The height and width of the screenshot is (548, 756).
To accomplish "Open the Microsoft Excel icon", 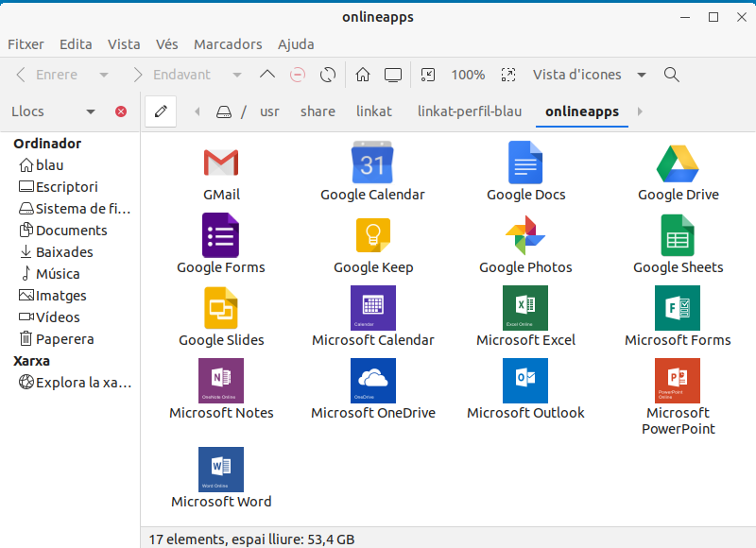I will click(525, 308).
